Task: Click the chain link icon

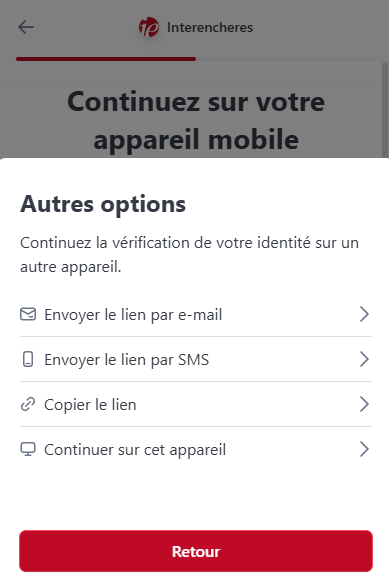Action: (28, 404)
